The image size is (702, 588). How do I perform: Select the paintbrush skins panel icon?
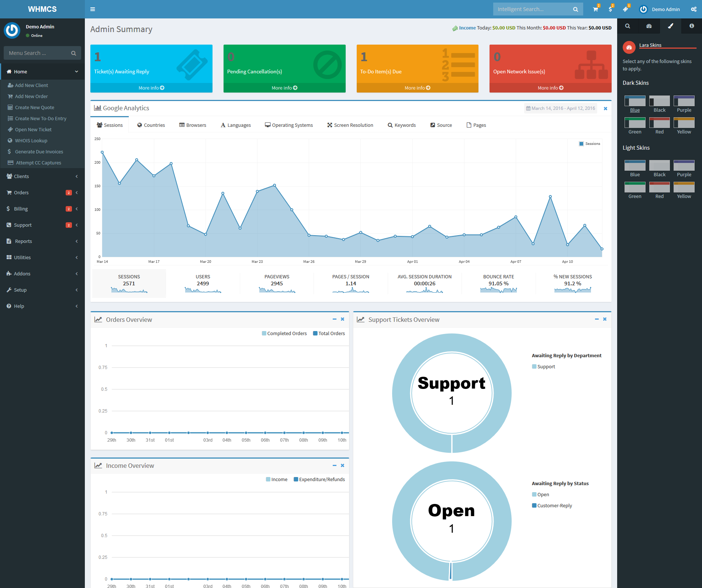(670, 26)
